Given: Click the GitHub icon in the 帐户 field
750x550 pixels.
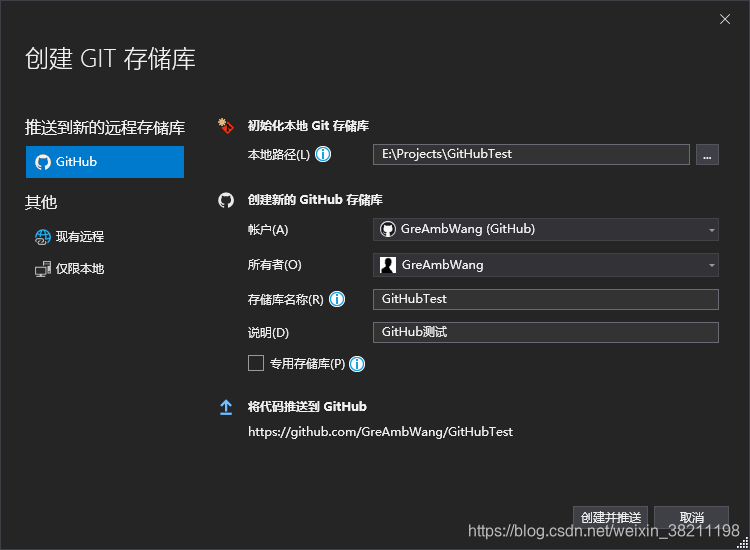Looking at the screenshot, I should tap(388, 229).
